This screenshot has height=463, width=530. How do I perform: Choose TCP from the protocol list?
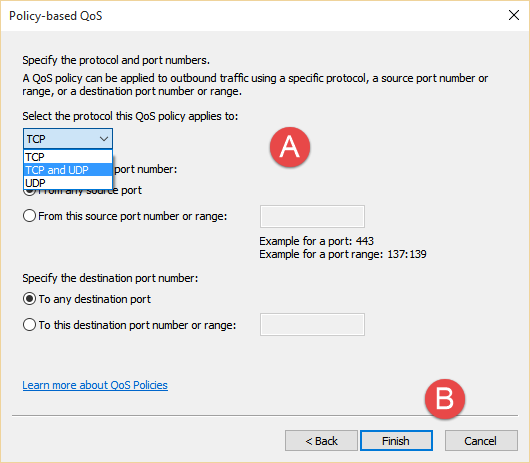tap(68, 157)
